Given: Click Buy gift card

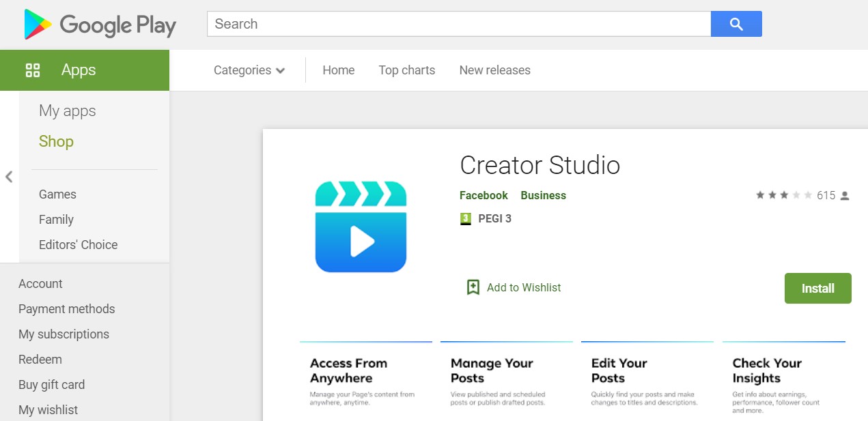Looking at the screenshot, I should tap(51, 385).
